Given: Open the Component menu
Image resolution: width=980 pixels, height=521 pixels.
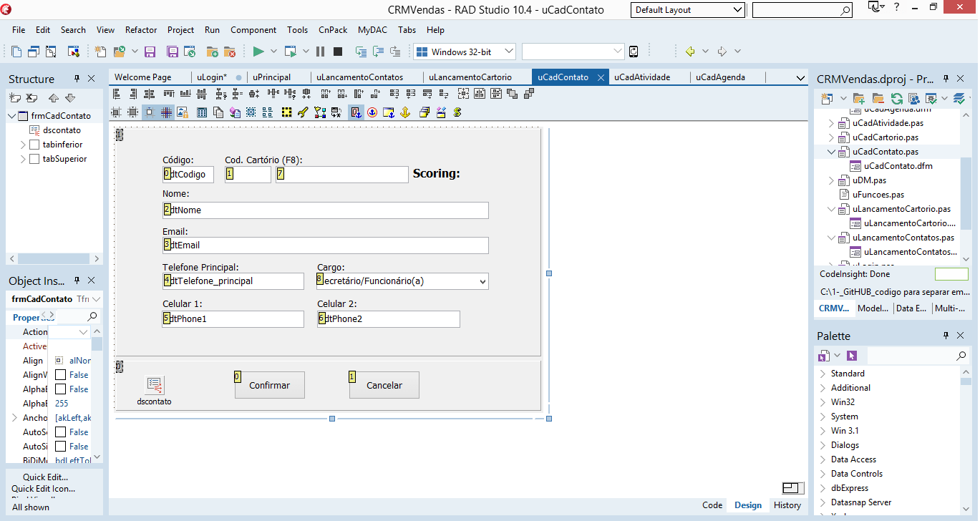Looking at the screenshot, I should point(253,30).
